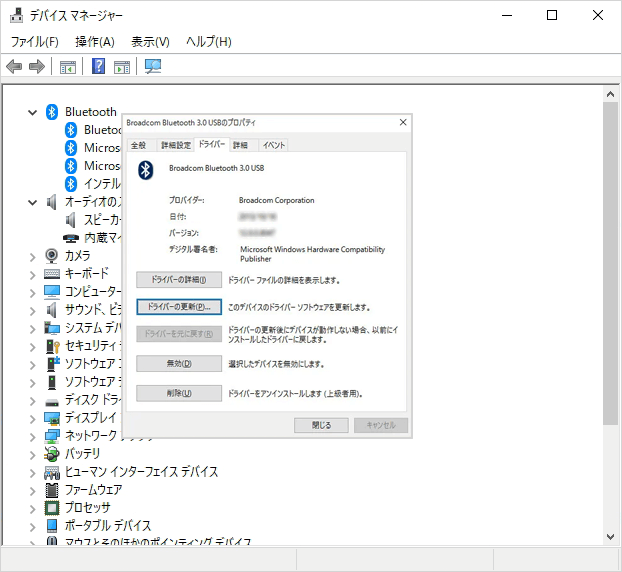Open the 表示(V) menu
This screenshot has width=622, height=572.
tap(150, 42)
